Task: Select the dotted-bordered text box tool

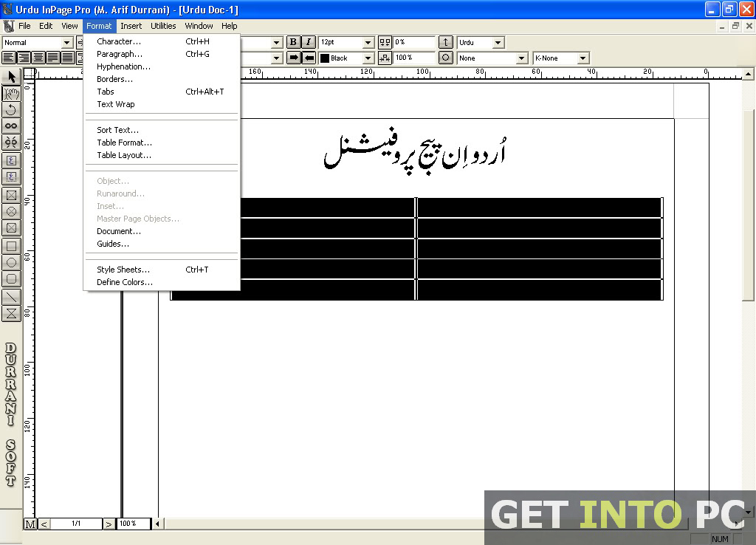Action: 12,177
